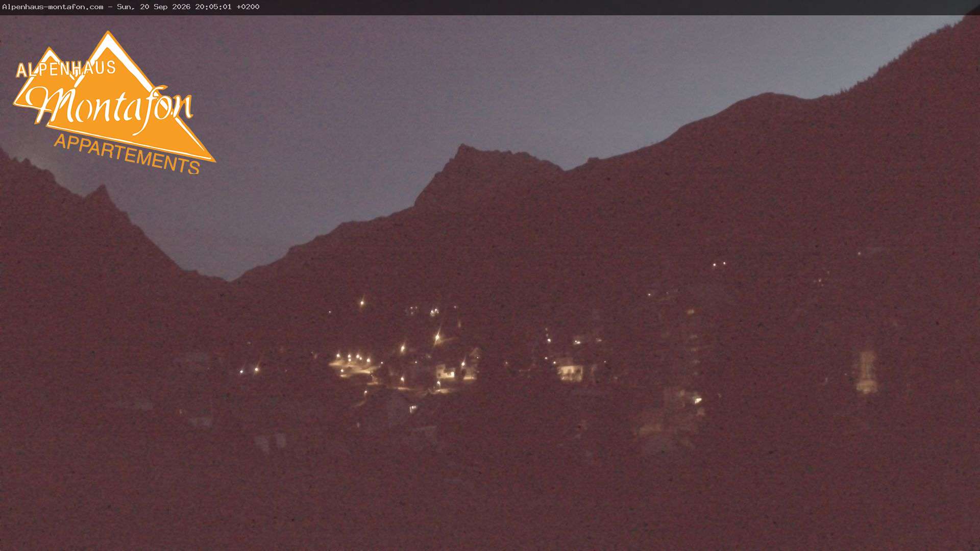Click the two small lights at far left
Viewport: 980px width, 551px height.
(249, 370)
